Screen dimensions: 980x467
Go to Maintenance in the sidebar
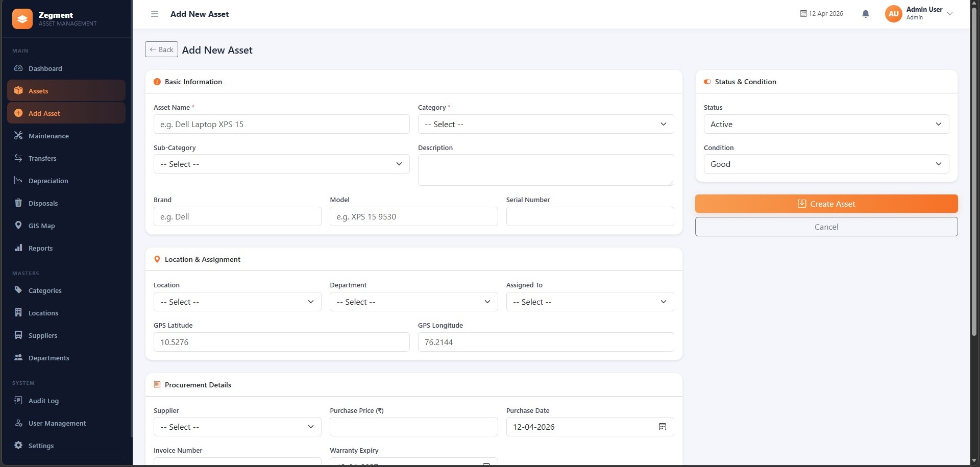pyautogui.click(x=48, y=136)
